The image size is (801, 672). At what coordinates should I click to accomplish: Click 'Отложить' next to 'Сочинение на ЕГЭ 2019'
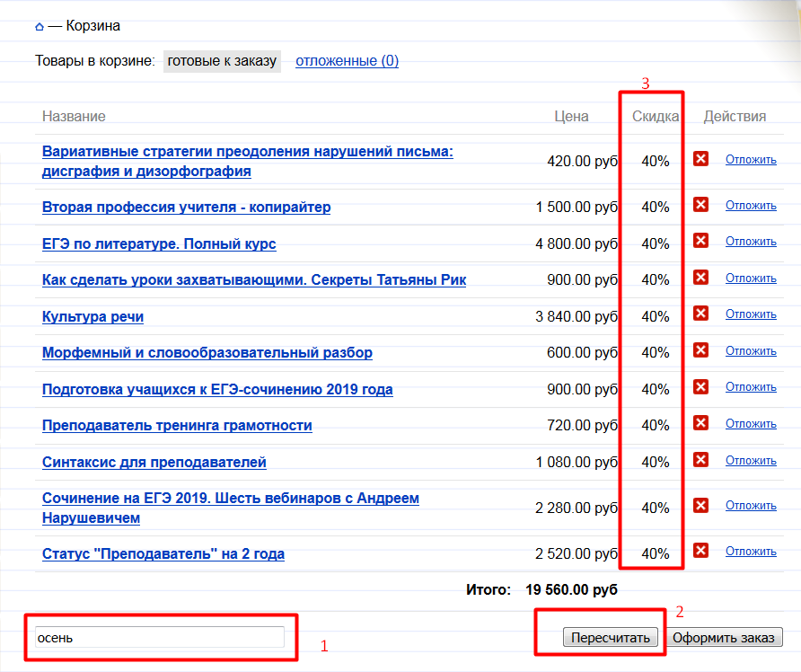tap(751, 506)
